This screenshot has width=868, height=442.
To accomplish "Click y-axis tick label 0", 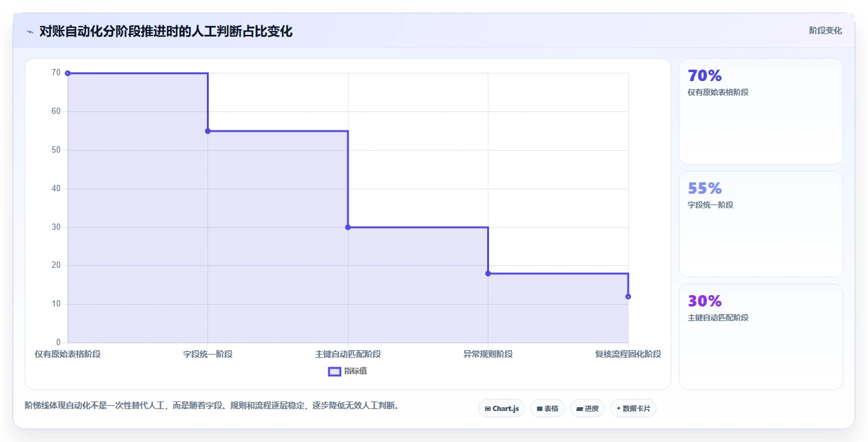I will [x=58, y=343].
